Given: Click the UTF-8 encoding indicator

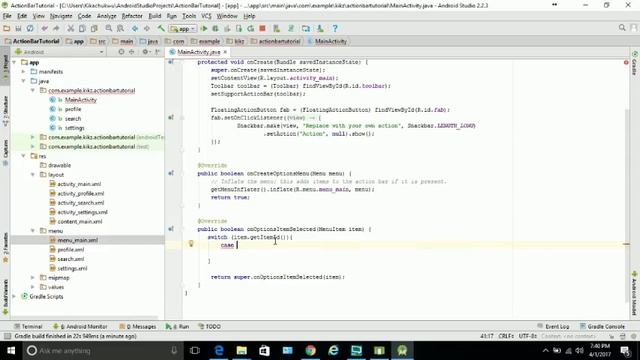Looking at the screenshot, I should tap(527, 336).
